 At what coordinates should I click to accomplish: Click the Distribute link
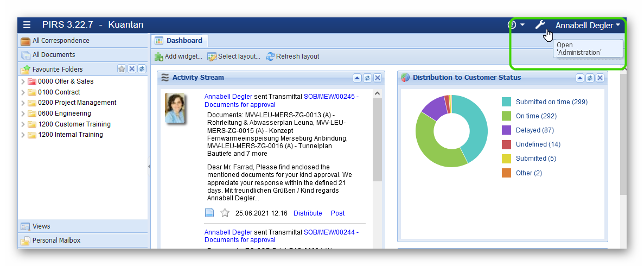(x=308, y=213)
